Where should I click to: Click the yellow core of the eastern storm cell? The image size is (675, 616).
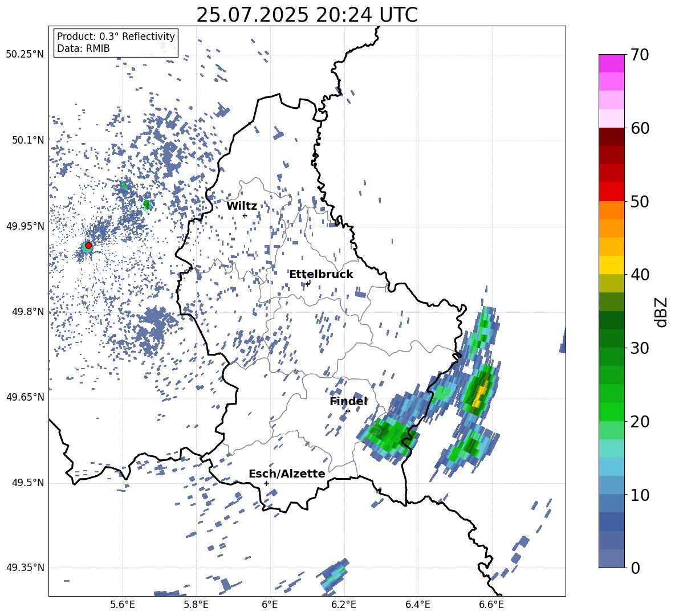click(x=479, y=396)
